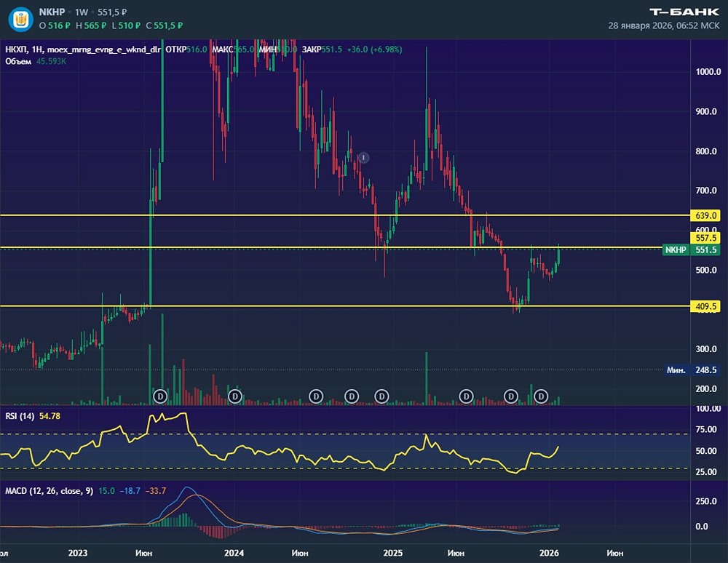Click the MACD histogram value 15.0
The height and width of the screenshot is (563, 728).
point(106,491)
